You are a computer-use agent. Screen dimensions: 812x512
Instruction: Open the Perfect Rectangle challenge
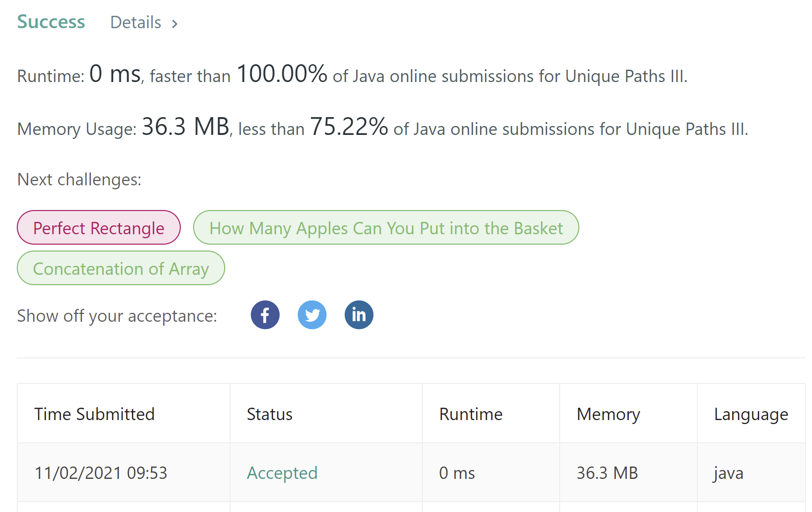[99, 228]
